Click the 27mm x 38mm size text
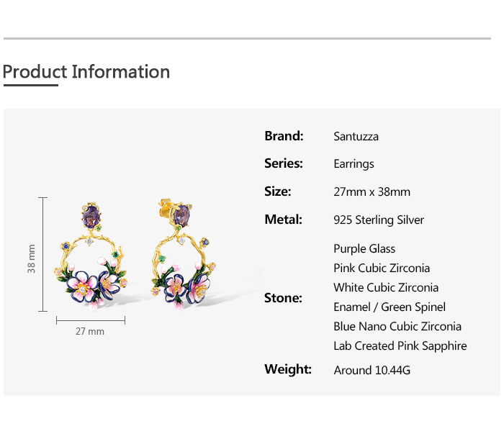This screenshot has height=429, width=504. 372,191
